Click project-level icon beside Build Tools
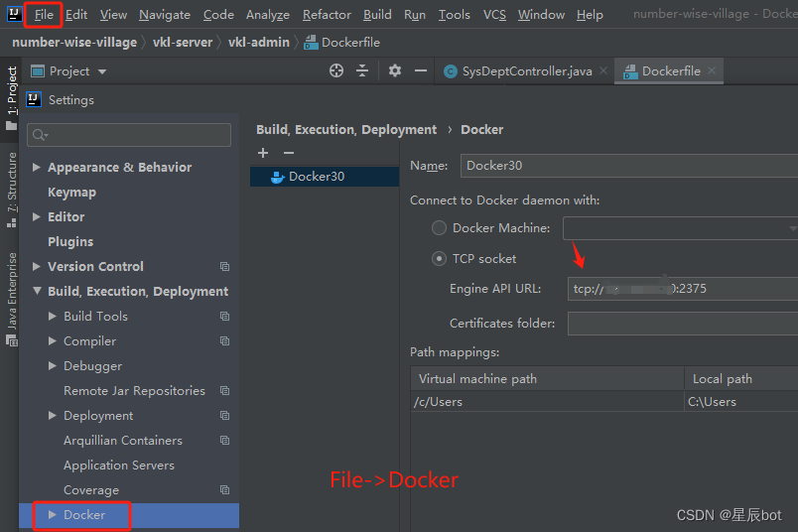Viewport: 798px width, 532px height. coord(224,317)
